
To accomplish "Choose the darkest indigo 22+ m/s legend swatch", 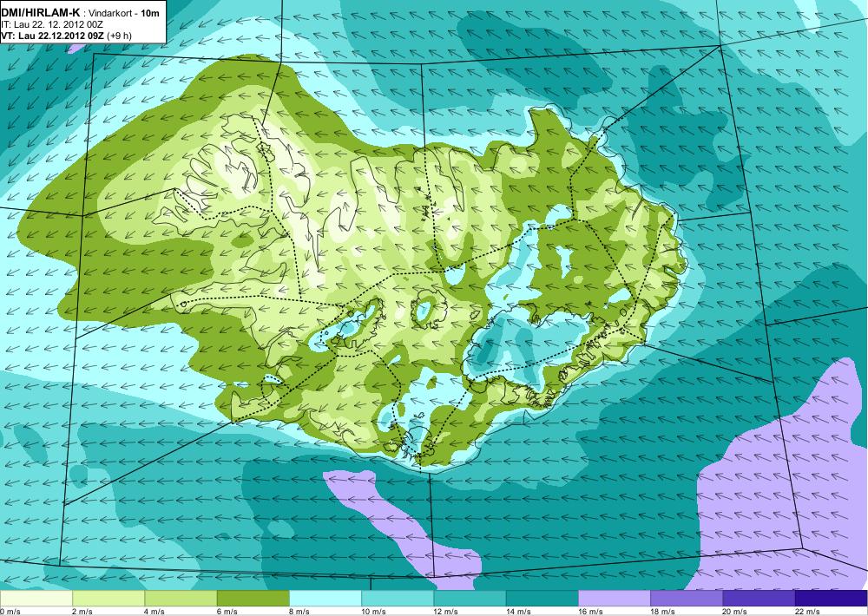I will [832, 599].
